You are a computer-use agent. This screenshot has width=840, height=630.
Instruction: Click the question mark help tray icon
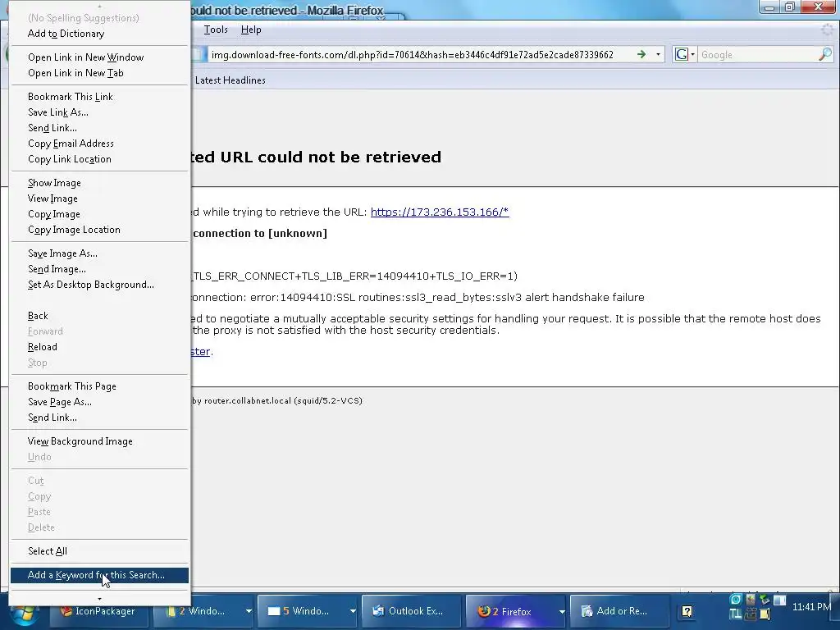pos(687,611)
